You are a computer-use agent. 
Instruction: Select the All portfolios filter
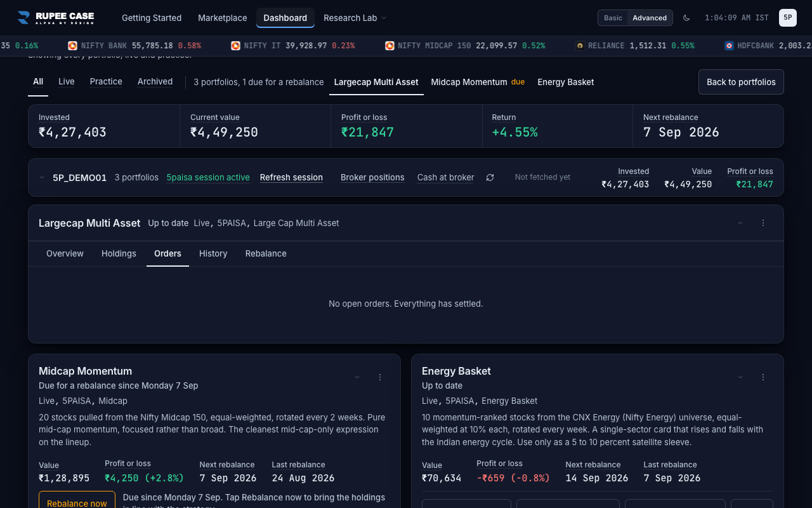point(38,82)
